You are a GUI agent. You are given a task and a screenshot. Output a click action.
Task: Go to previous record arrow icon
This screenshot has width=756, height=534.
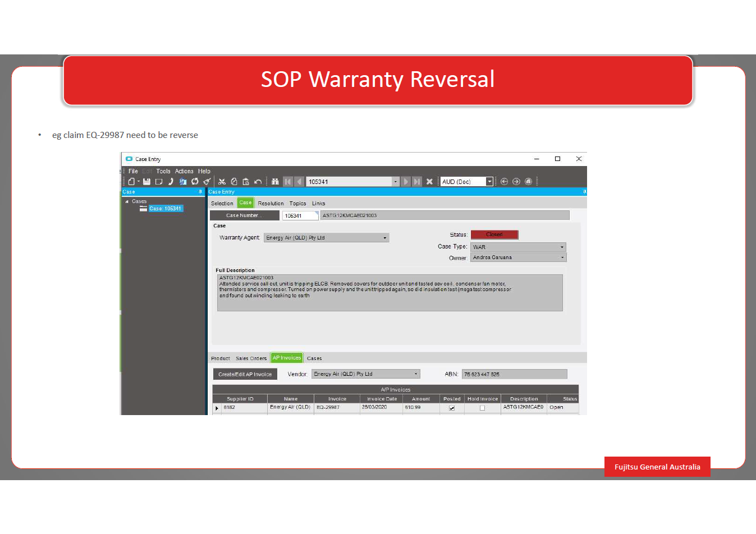point(299,181)
